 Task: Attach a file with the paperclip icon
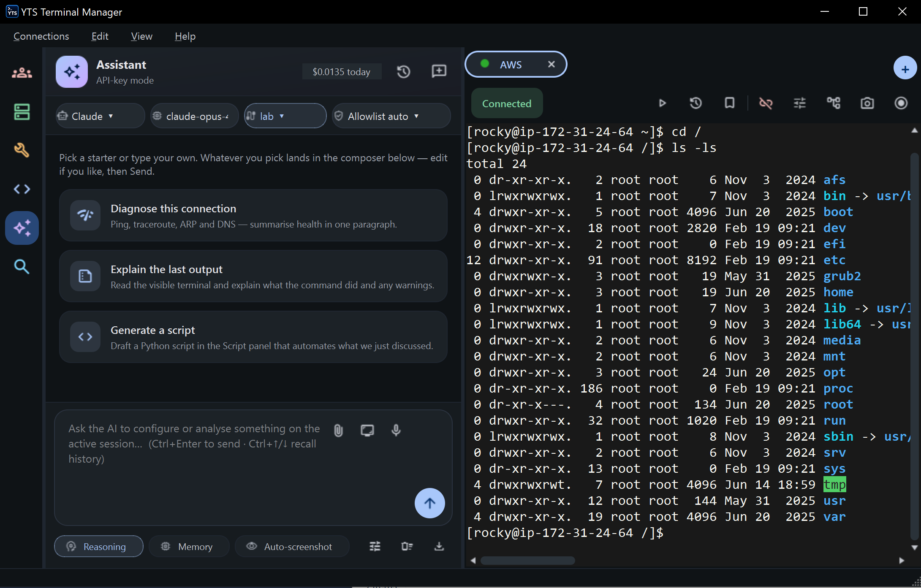[338, 430]
